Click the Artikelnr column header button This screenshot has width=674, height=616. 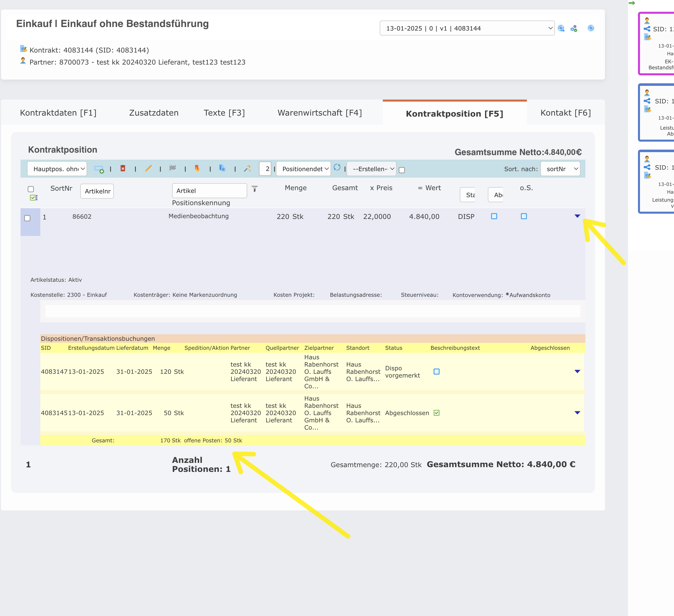tap(97, 191)
